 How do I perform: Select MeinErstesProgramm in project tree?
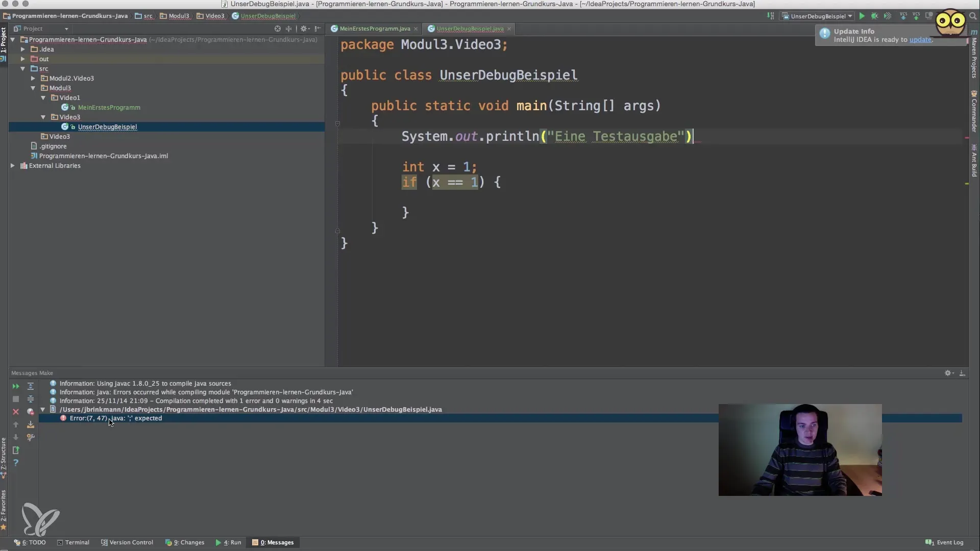pyautogui.click(x=109, y=107)
